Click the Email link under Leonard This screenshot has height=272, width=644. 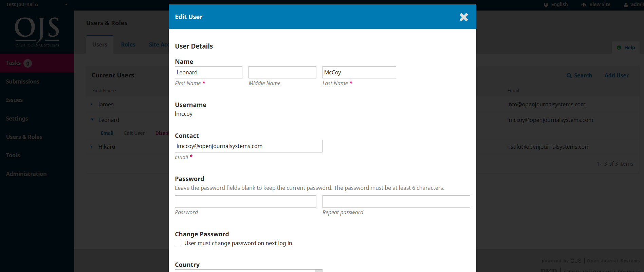tap(107, 133)
